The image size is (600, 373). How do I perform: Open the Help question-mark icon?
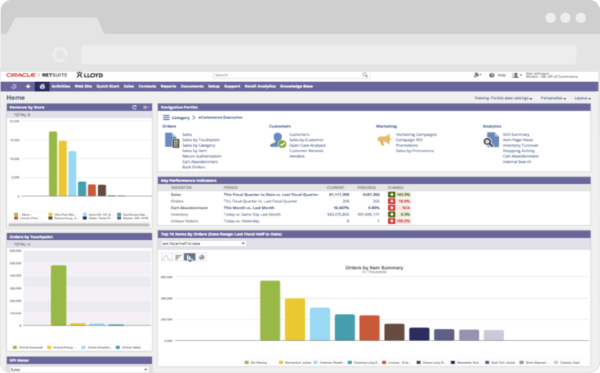point(492,75)
